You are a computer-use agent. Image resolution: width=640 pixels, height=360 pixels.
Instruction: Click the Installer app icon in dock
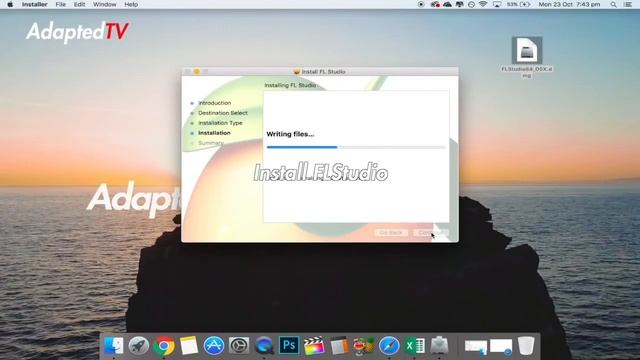439,346
